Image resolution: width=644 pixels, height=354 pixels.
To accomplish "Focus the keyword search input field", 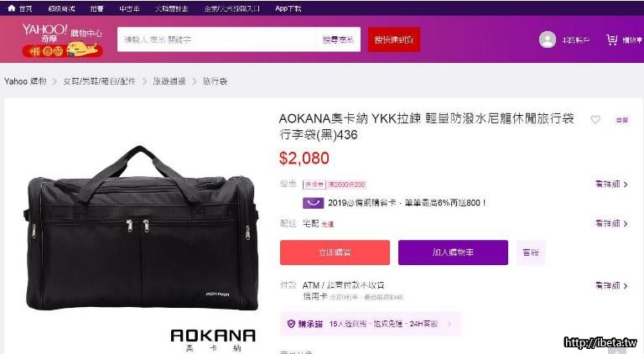I will [x=216, y=39].
